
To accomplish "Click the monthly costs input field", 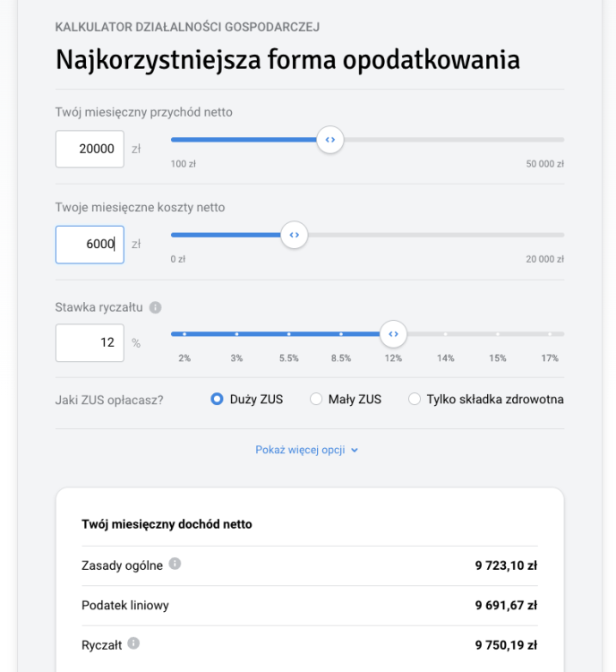I will [x=90, y=245].
